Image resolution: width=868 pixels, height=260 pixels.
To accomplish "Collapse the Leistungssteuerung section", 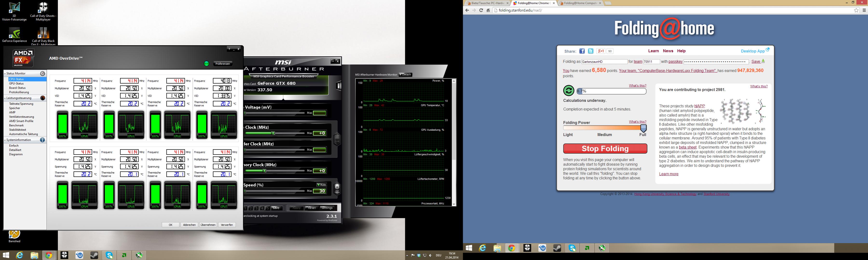I will pyautogui.click(x=5, y=98).
